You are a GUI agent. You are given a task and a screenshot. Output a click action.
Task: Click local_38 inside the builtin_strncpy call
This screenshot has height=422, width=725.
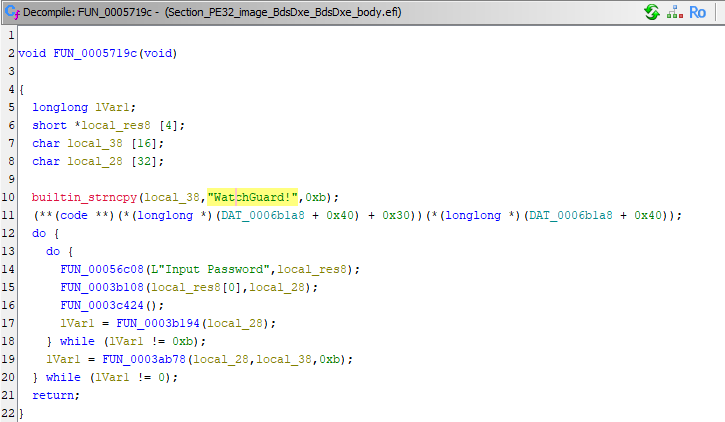(172, 197)
